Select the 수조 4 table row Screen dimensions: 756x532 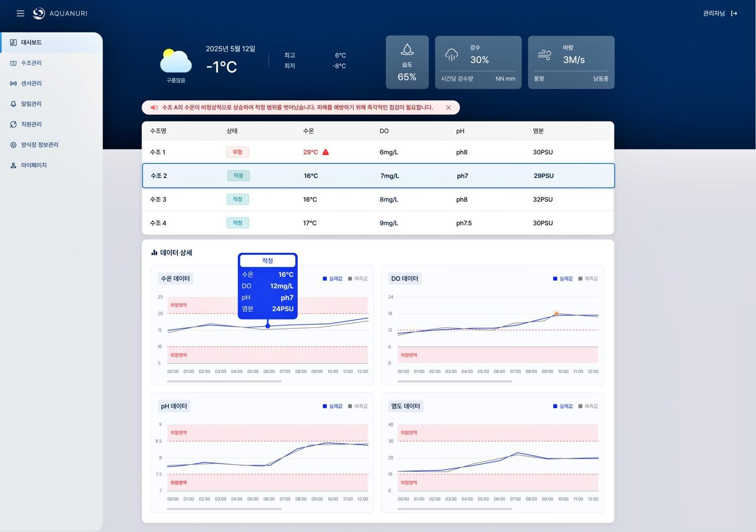(x=378, y=223)
